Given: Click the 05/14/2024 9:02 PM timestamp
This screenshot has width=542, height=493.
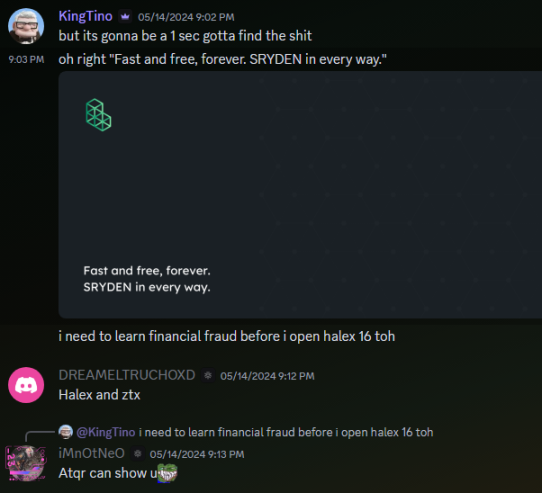Looking at the screenshot, I should pos(186,17).
